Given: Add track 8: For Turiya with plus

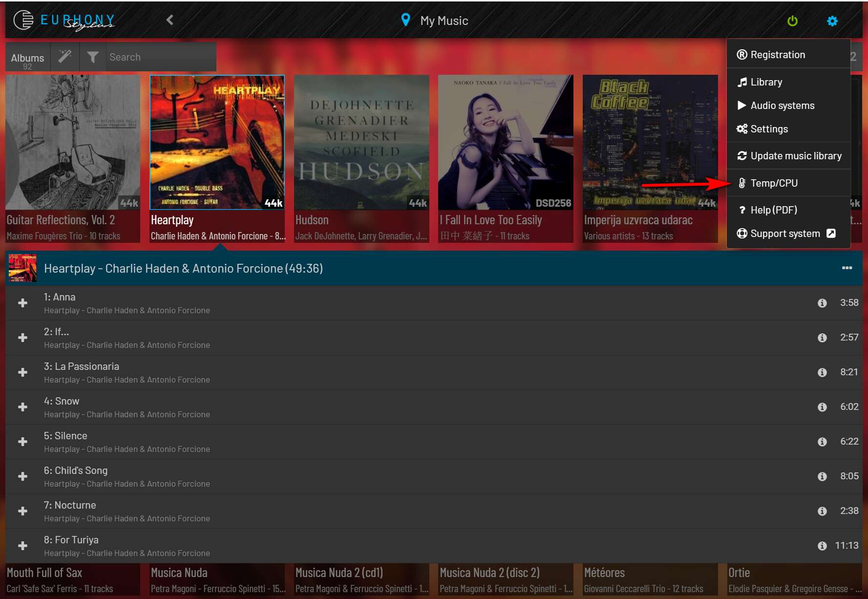Looking at the screenshot, I should tap(22, 546).
